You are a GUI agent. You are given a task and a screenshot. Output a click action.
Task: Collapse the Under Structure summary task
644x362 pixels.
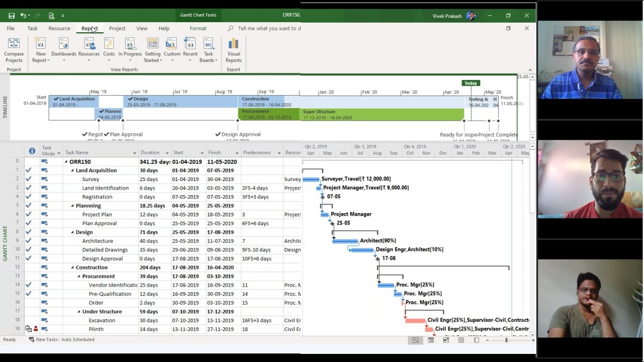(79, 312)
